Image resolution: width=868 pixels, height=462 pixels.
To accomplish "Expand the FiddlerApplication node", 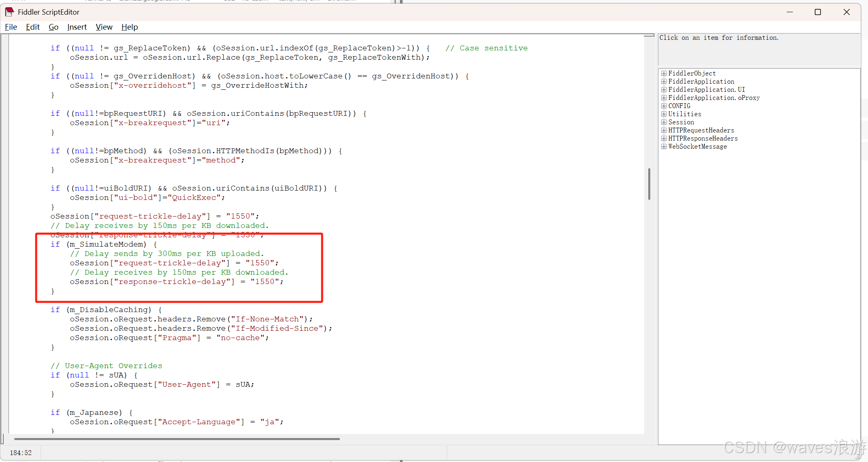I will pos(664,82).
